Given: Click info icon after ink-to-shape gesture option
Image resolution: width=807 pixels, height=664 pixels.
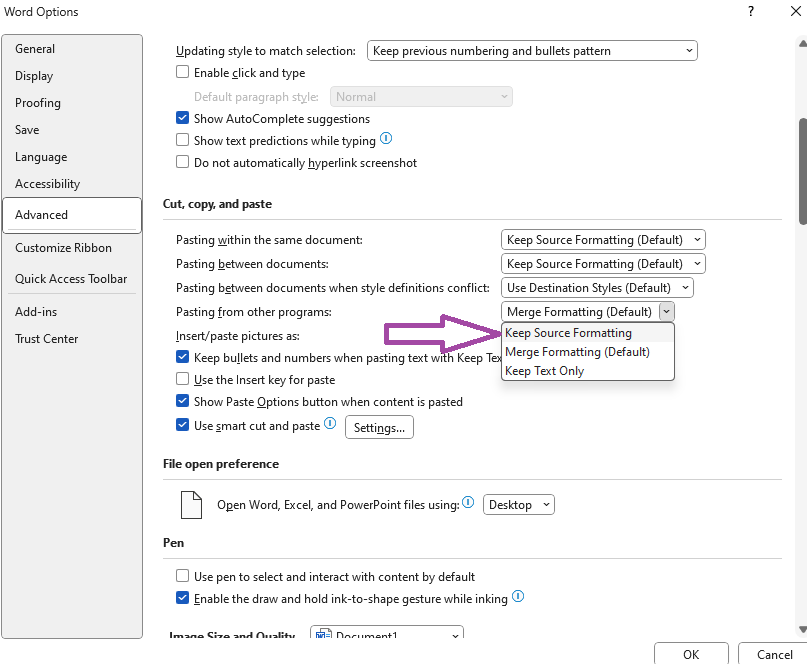Looking at the screenshot, I should (518, 596).
